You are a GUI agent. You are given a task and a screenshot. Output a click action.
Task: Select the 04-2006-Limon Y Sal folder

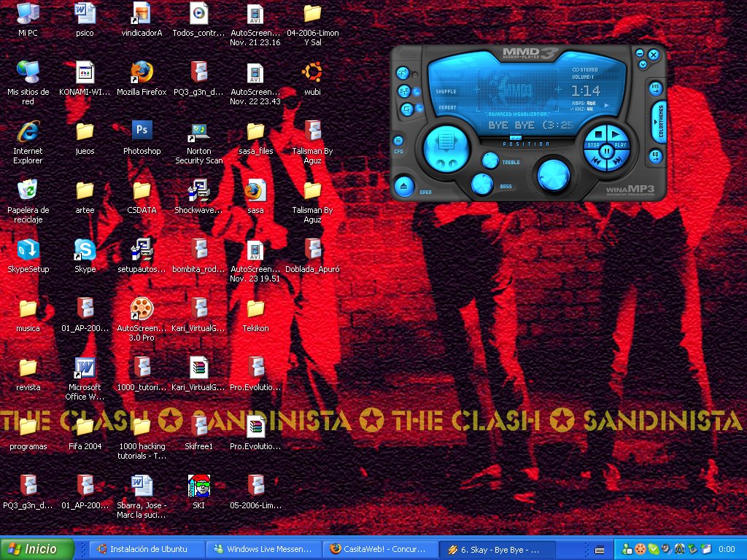pos(312,24)
